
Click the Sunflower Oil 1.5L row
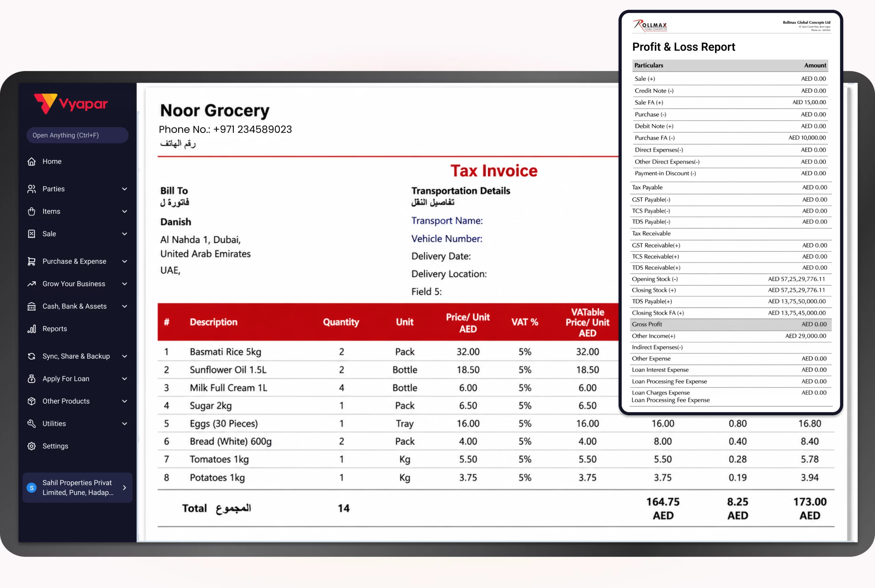pyautogui.click(x=388, y=370)
